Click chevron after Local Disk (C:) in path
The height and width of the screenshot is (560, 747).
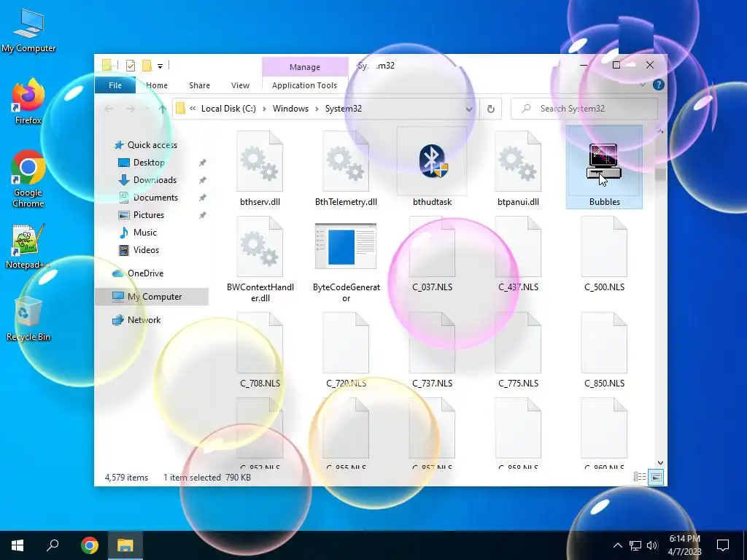(x=264, y=109)
